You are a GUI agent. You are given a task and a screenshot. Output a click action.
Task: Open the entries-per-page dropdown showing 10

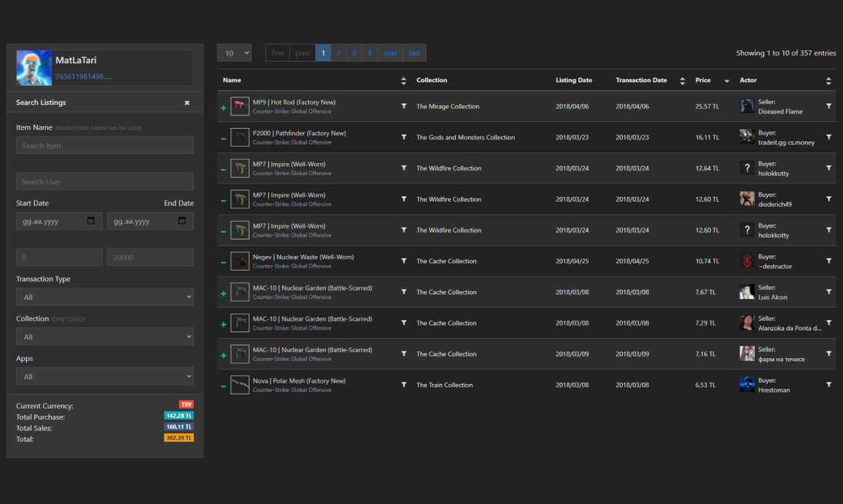pos(234,53)
